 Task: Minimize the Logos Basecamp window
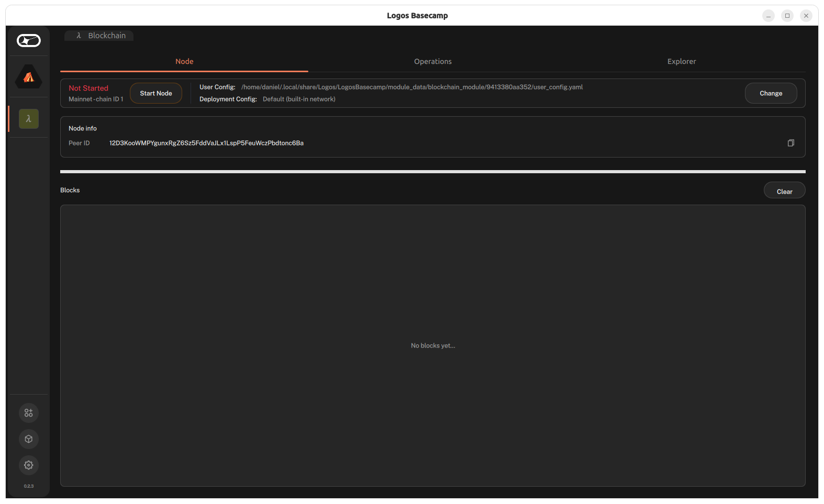[769, 16]
